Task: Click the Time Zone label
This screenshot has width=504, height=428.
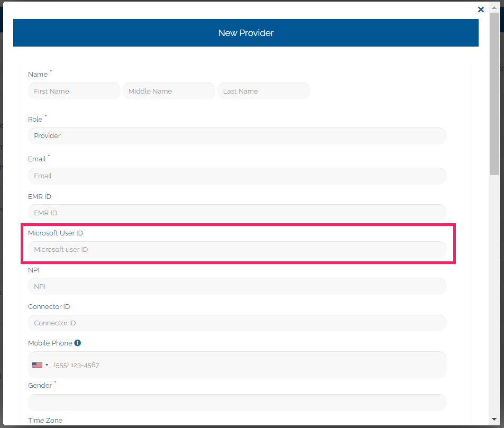Action: click(x=45, y=420)
